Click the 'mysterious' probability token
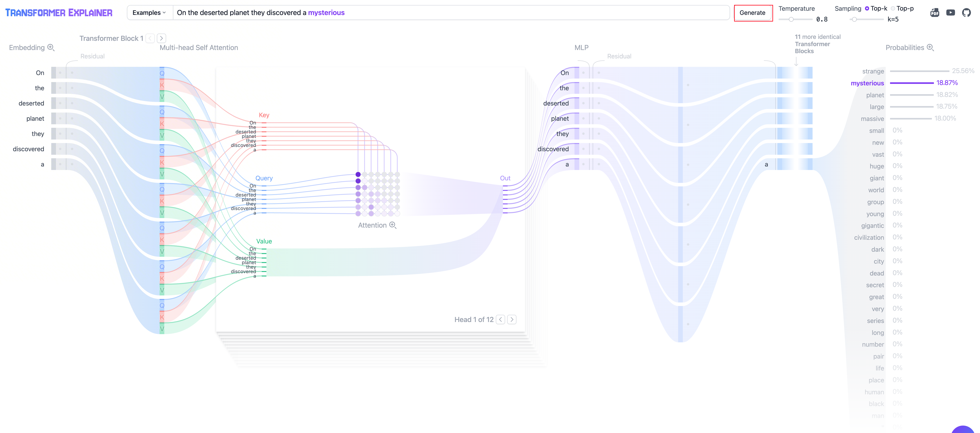This screenshot has width=980, height=433. (x=867, y=83)
